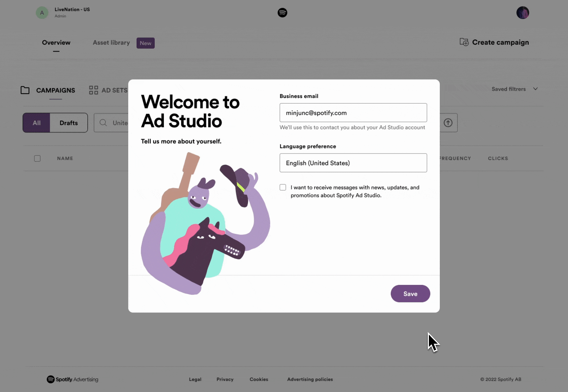Switch to the Overview tab
Screen dimensions: 568x392
56,42
